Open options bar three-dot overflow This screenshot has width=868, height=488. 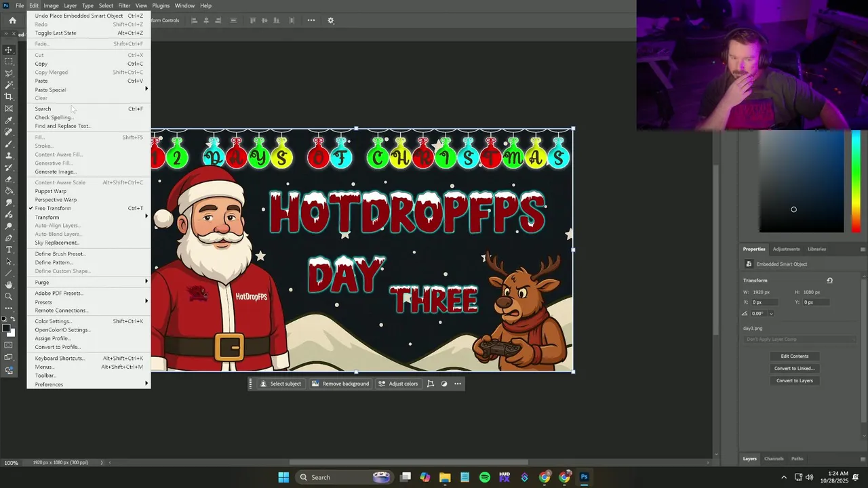click(311, 20)
